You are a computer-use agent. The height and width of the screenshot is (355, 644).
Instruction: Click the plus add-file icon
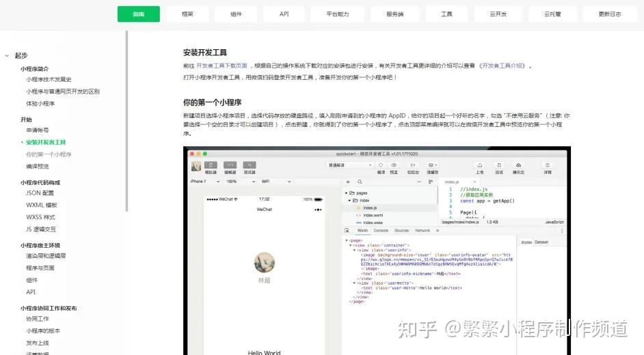click(x=348, y=182)
